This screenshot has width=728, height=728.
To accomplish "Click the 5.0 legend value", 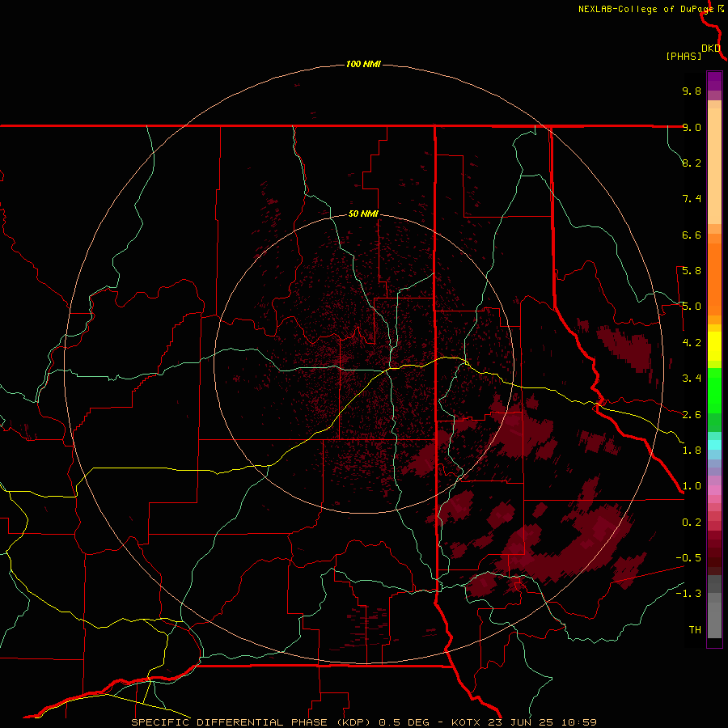I will click(x=692, y=307).
